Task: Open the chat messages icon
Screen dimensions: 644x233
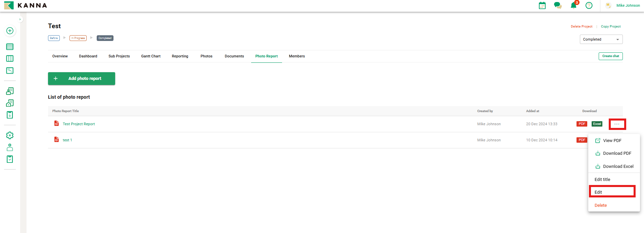Action: 558,5
